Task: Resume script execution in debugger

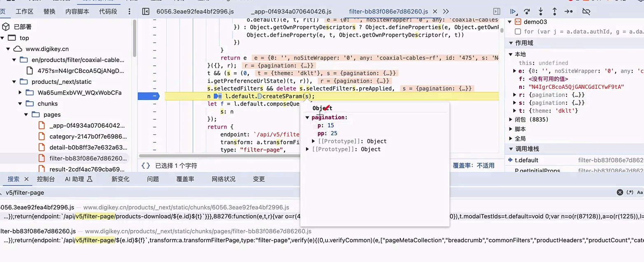Action: point(513,12)
